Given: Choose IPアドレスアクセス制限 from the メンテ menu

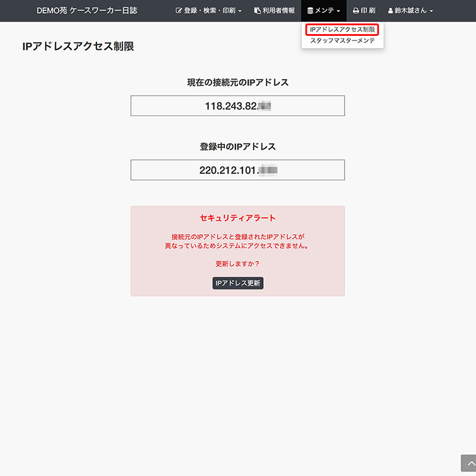Looking at the screenshot, I should pos(342,30).
